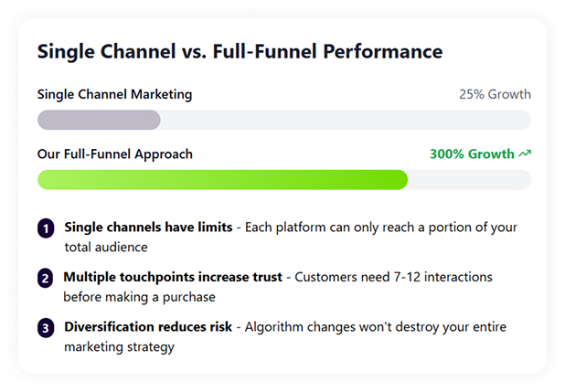565x392 pixels.
Task: Click the green filled Full-Funnel progress bar
Action: [x=222, y=180]
